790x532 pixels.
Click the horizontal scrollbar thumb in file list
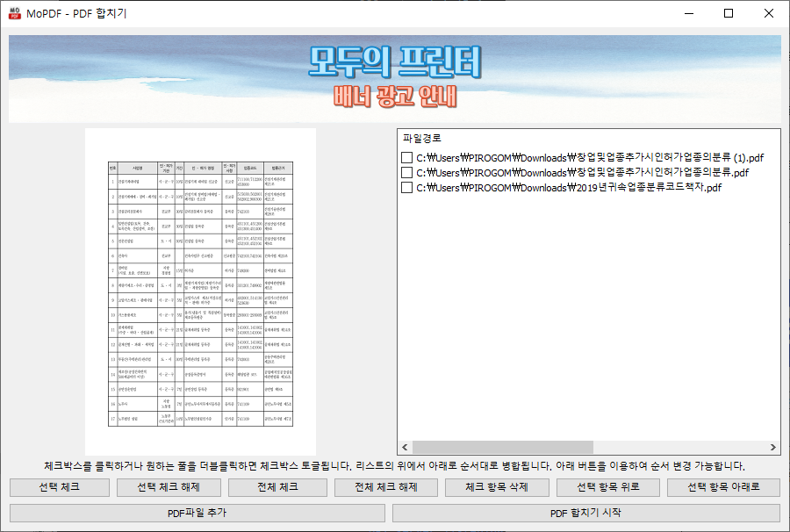pyautogui.click(x=503, y=448)
